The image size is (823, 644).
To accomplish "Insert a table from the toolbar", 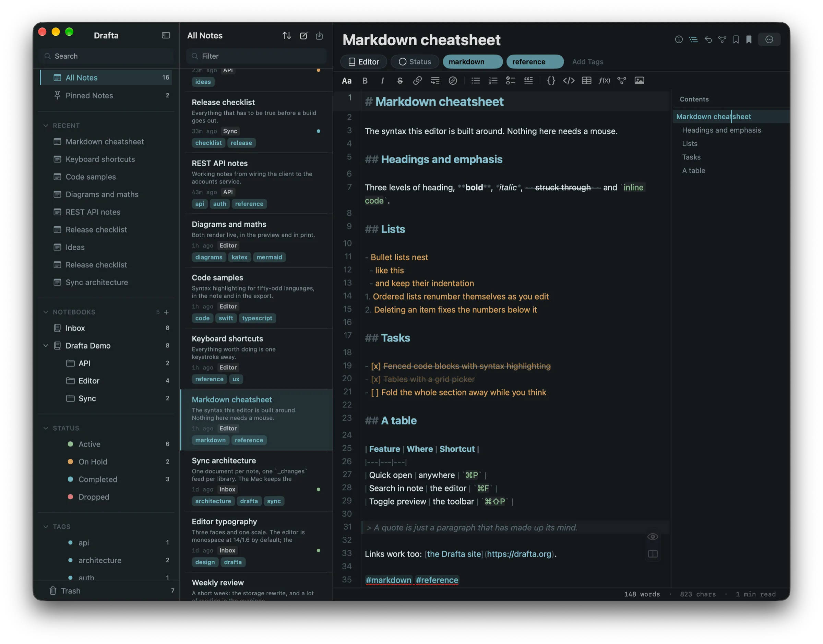I will click(x=586, y=81).
